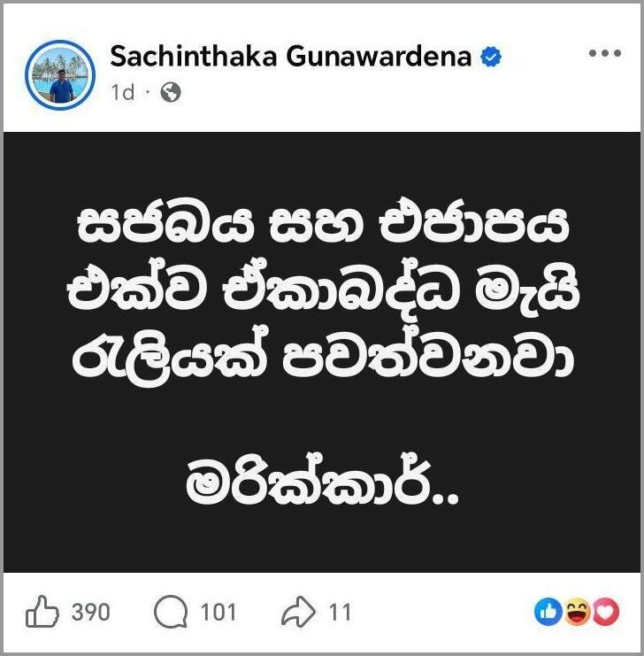View the 390 likes count

tap(91, 612)
